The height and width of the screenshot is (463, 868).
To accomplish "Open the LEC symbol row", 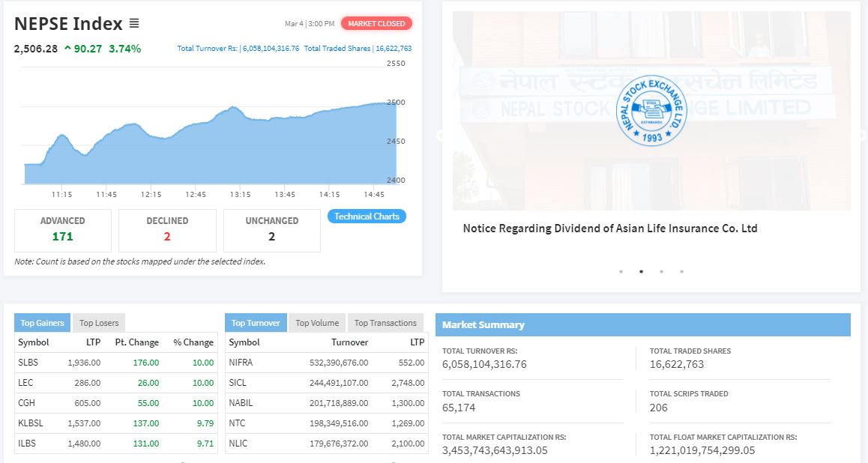I will tap(25, 383).
